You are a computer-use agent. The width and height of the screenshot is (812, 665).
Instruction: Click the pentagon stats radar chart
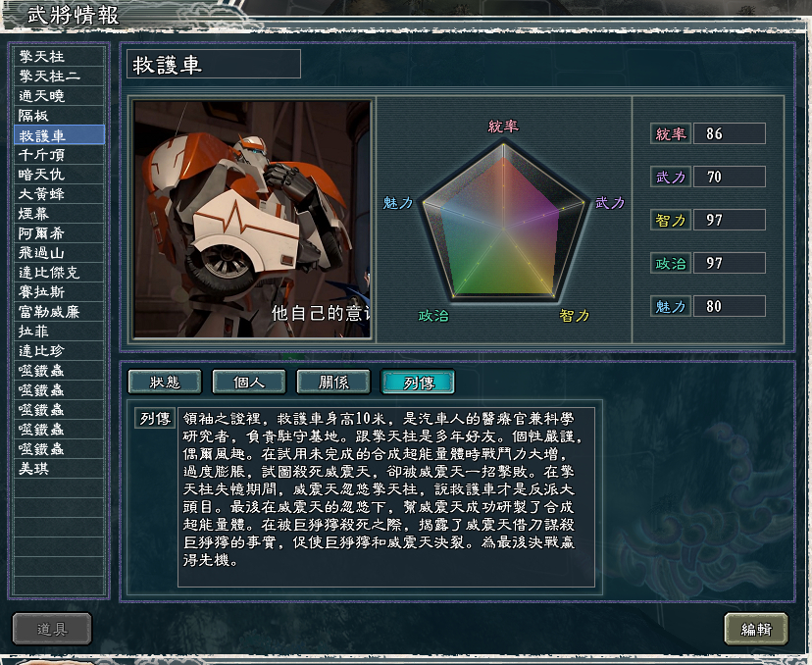pyautogui.click(x=503, y=221)
